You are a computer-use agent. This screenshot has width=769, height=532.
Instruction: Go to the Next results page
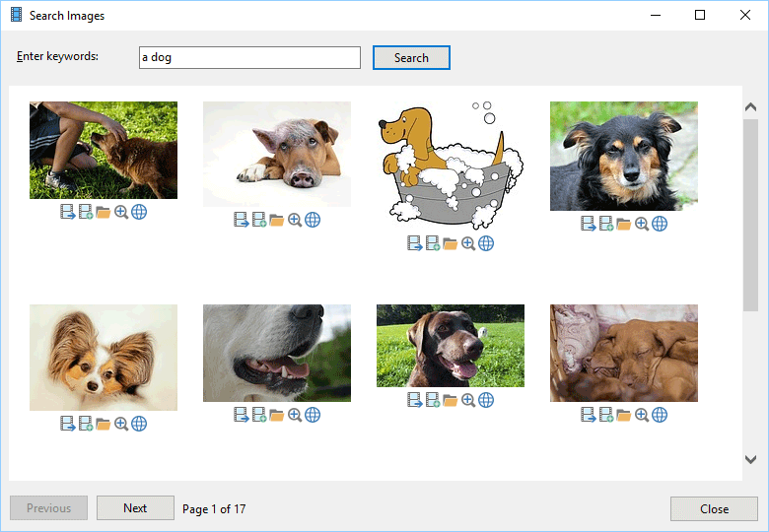tap(135, 508)
